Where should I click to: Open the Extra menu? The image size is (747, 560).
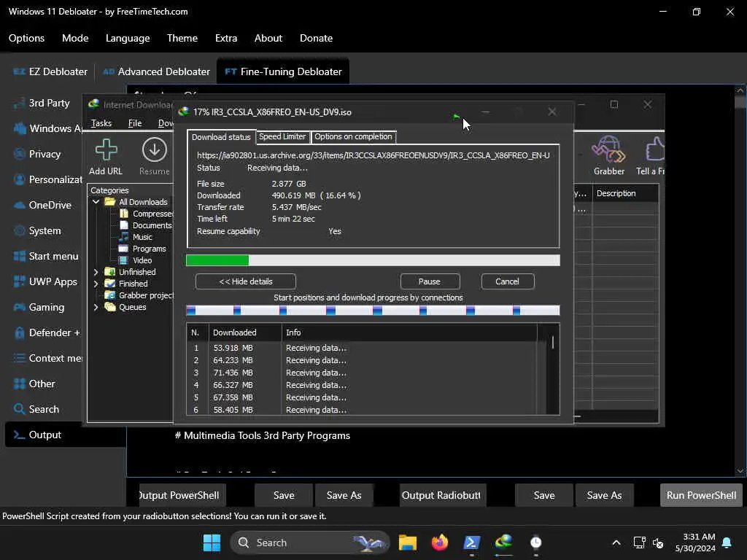[x=226, y=38]
